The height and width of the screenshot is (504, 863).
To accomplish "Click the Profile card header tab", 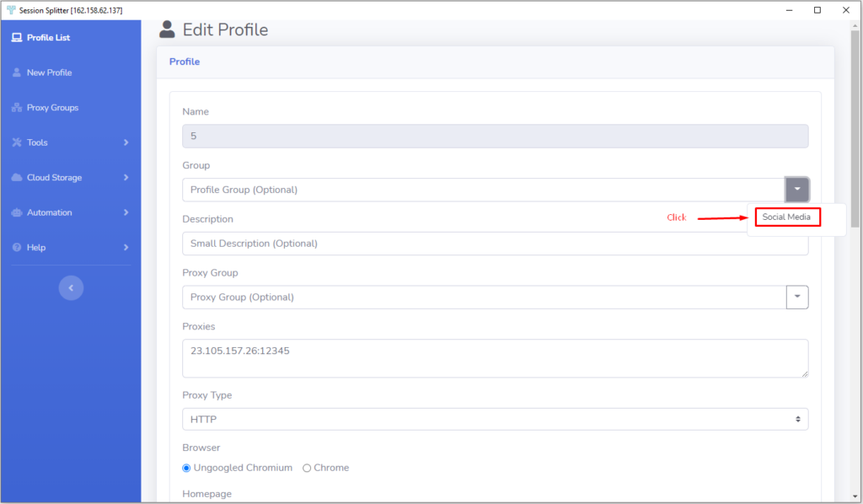I will [185, 62].
